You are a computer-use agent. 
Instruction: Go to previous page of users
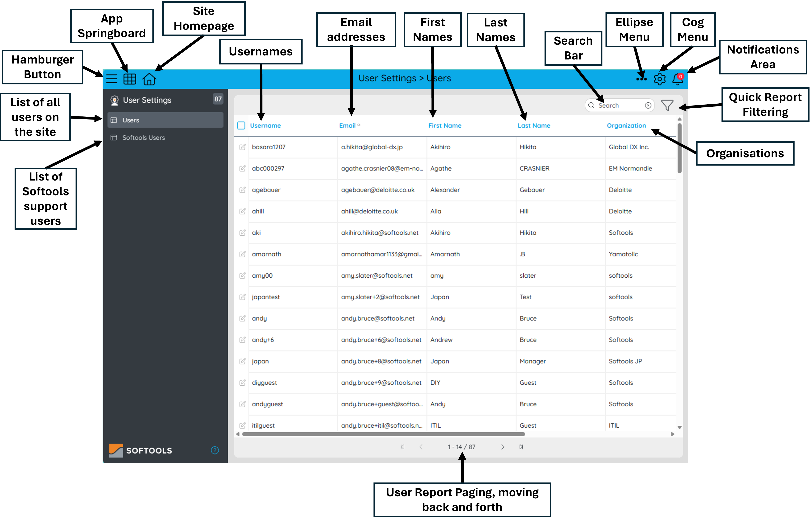click(x=421, y=447)
